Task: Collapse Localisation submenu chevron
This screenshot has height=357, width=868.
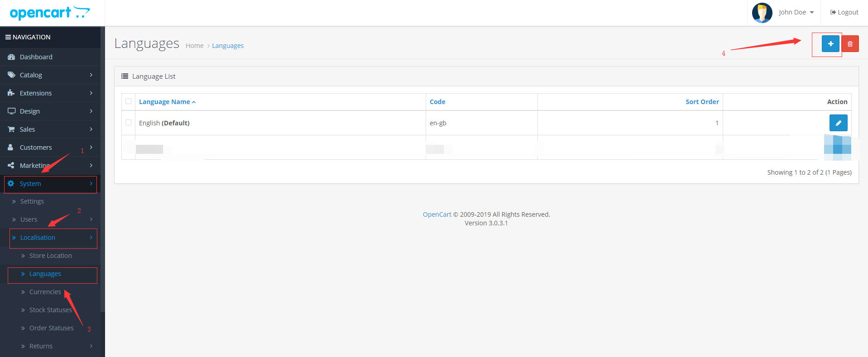Action: (91, 238)
